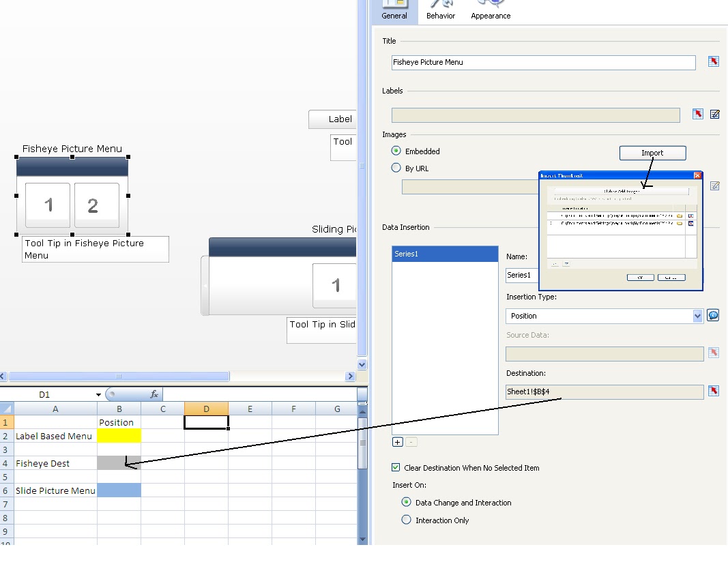
Task: Open the labels editor pencil icon
Action: [x=714, y=115]
